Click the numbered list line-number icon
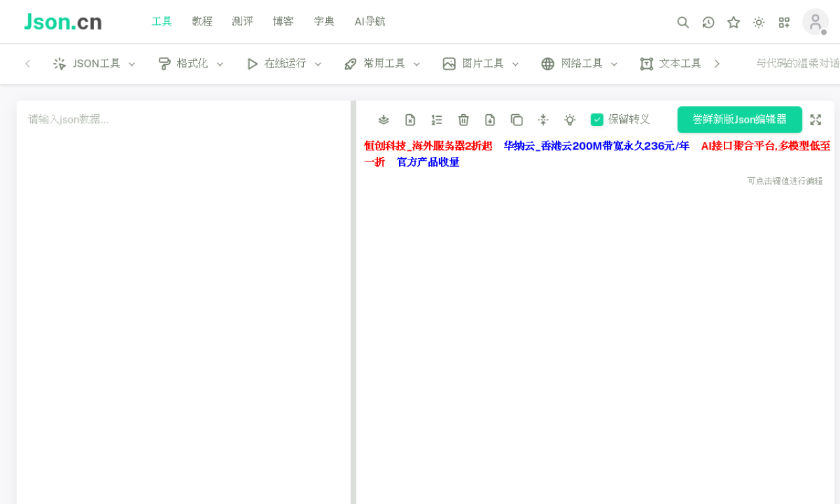Screen dimensions: 840x504 436,119
